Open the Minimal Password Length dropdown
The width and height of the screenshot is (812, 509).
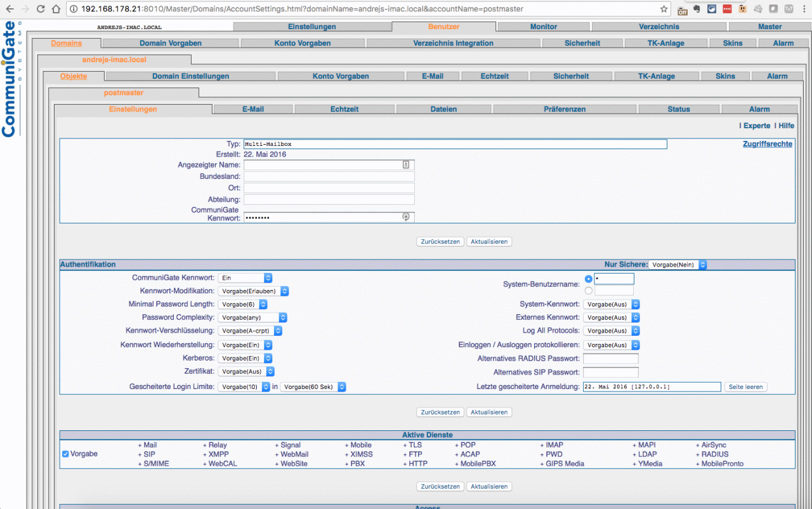pos(242,305)
